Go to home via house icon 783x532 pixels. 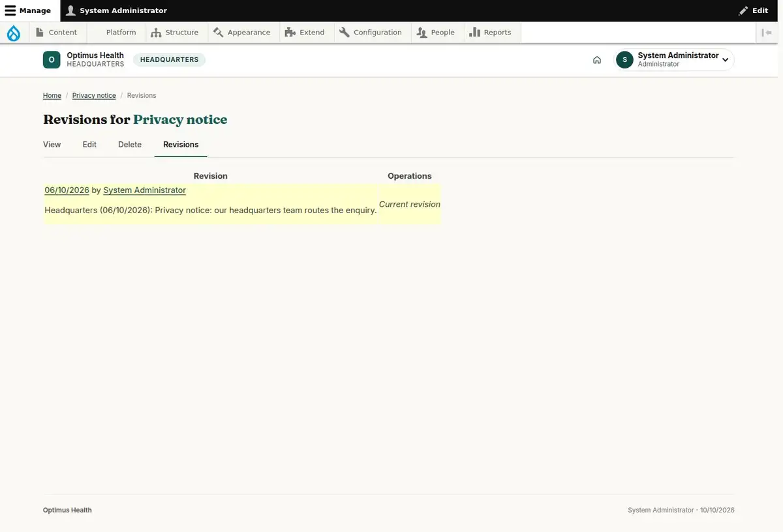click(597, 60)
